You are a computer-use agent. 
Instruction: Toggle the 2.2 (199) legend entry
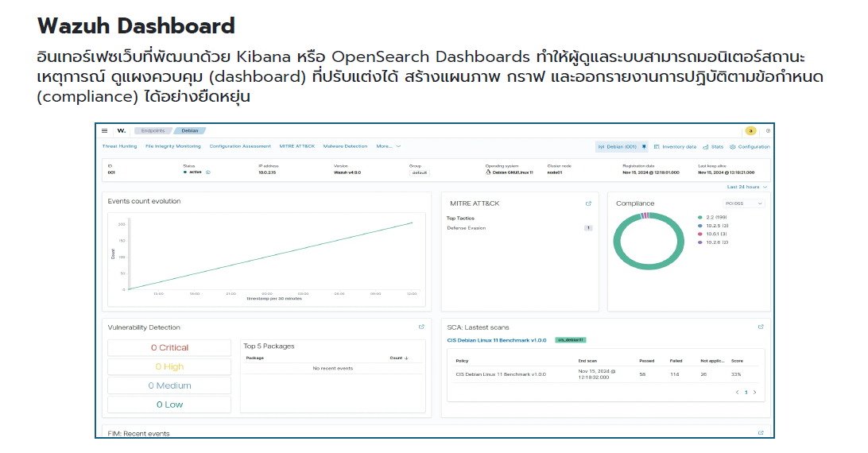coord(712,217)
